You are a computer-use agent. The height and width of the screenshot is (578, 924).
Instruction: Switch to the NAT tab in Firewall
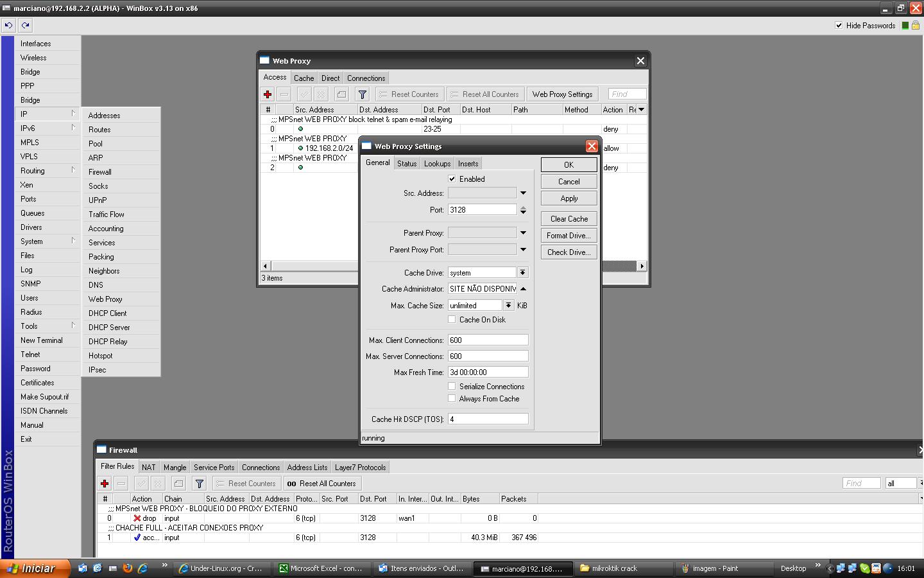(x=148, y=468)
